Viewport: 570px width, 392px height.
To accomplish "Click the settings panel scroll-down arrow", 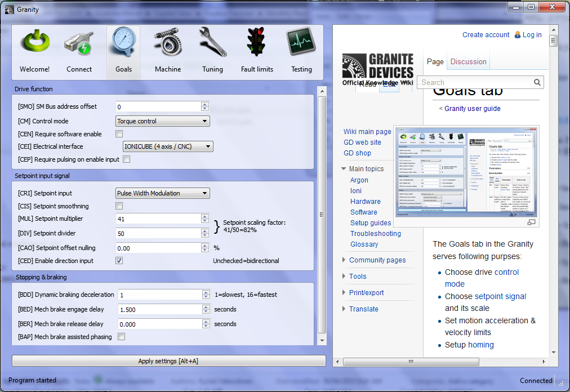I will (x=322, y=341).
